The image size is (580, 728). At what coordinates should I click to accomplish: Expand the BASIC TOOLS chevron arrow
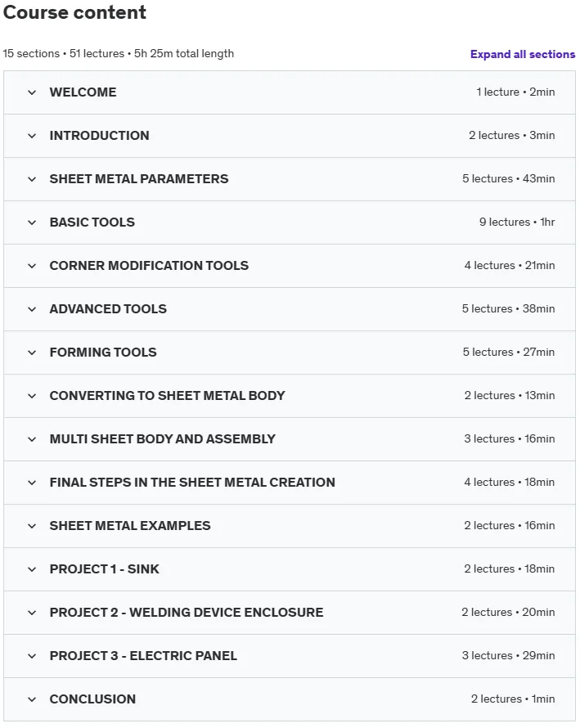click(x=32, y=222)
